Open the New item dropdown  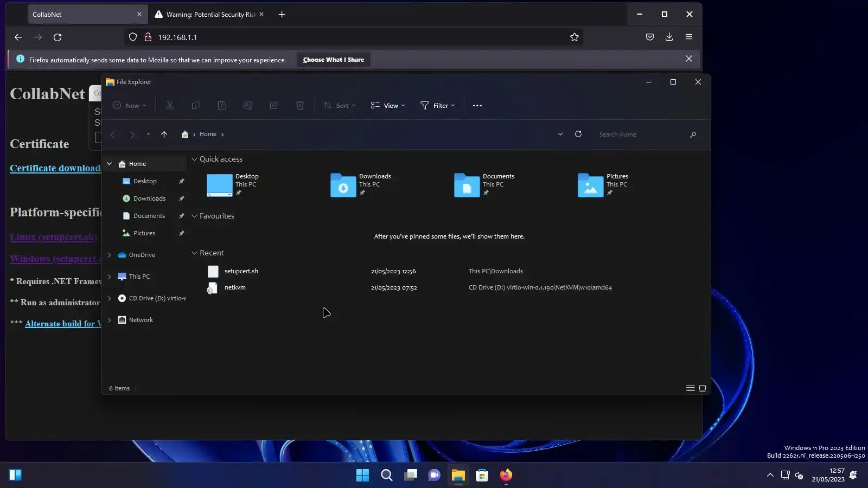pos(130,106)
